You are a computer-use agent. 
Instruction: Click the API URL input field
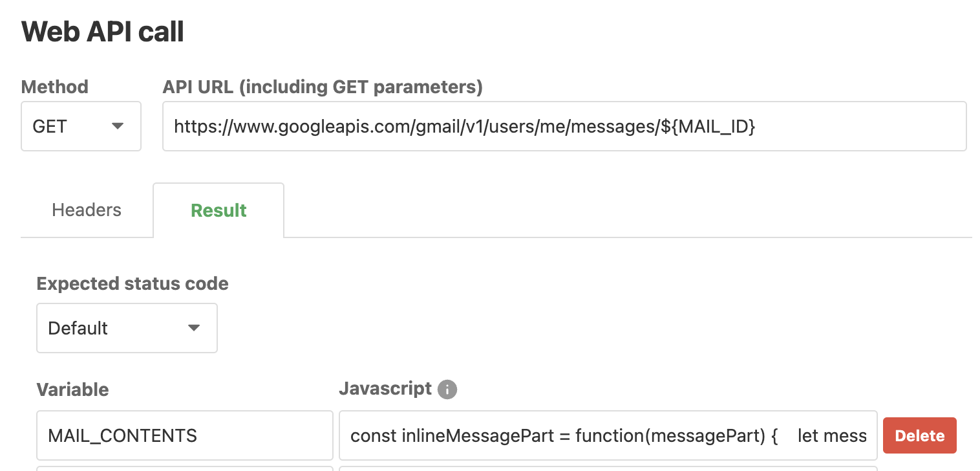pyautogui.click(x=562, y=126)
